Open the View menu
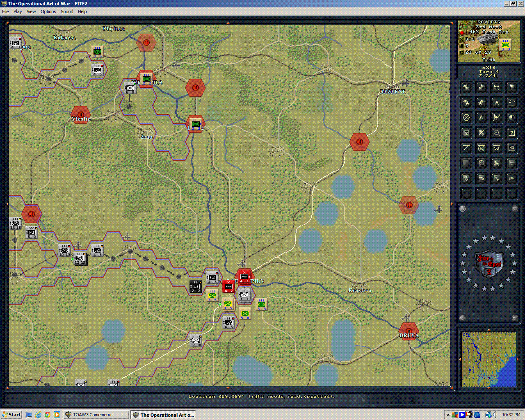 pos(31,11)
